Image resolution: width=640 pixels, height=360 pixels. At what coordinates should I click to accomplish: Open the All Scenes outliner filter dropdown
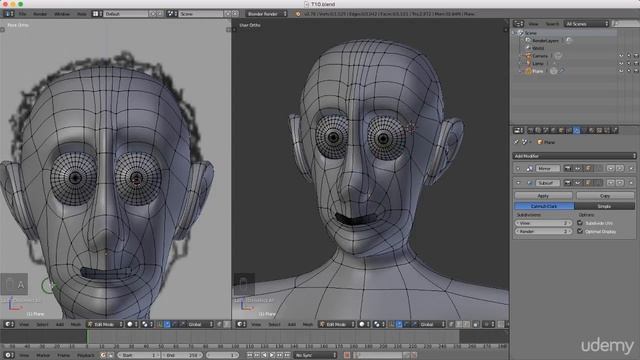tap(587, 24)
